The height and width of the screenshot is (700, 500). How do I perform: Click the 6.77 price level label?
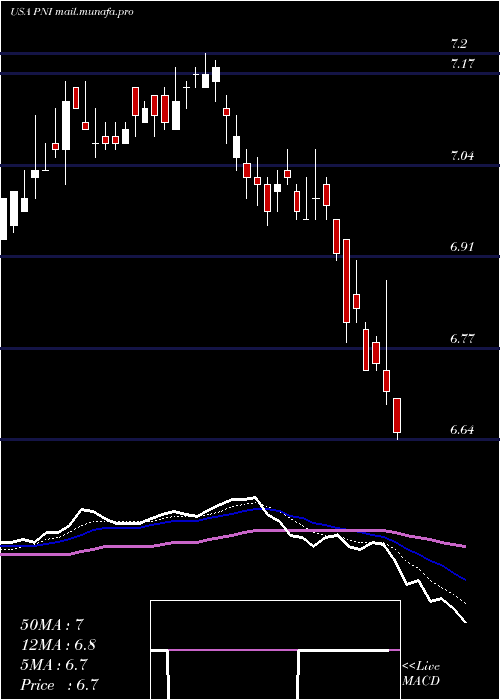point(462,339)
